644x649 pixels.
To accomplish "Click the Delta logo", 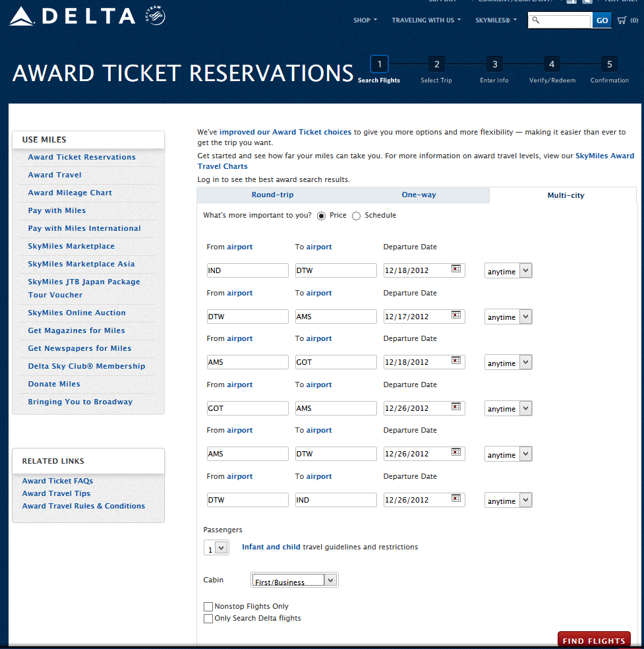I will 73,16.
